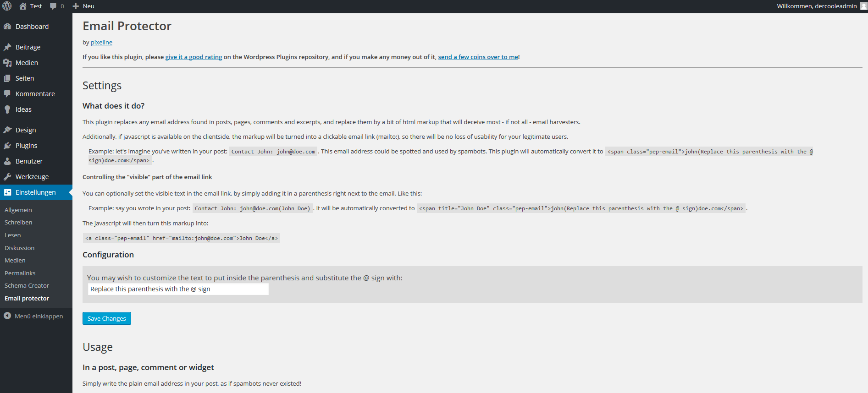The width and height of the screenshot is (868, 393).
Task: Open Willkommen, dercooleadmin account menu
Action: pos(817,6)
